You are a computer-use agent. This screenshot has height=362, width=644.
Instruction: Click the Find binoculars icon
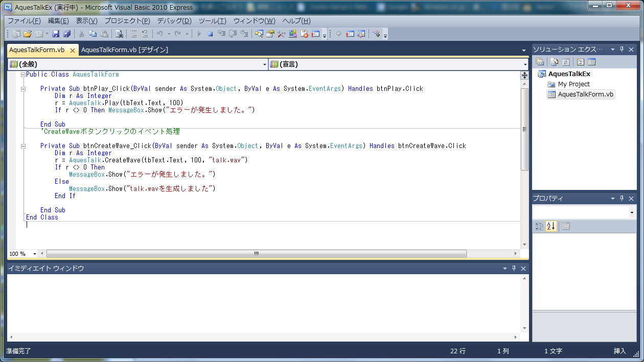tap(119, 34)
